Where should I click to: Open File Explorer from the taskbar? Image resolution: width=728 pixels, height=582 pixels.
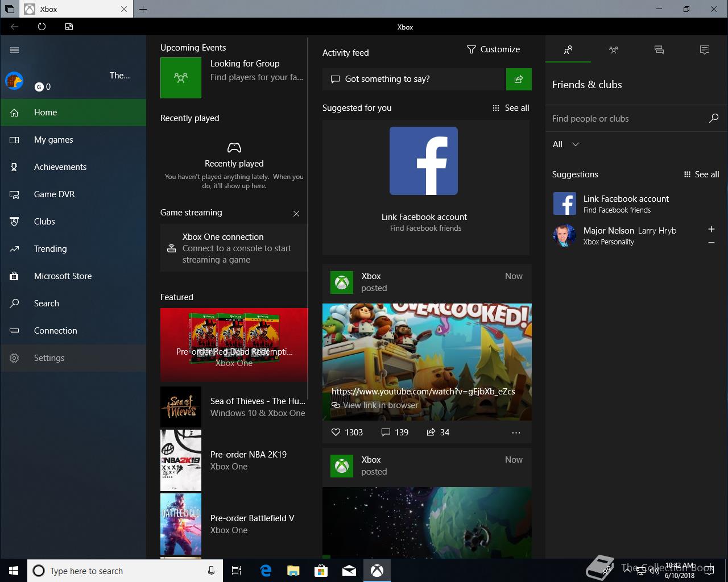(x=293, y=571)
